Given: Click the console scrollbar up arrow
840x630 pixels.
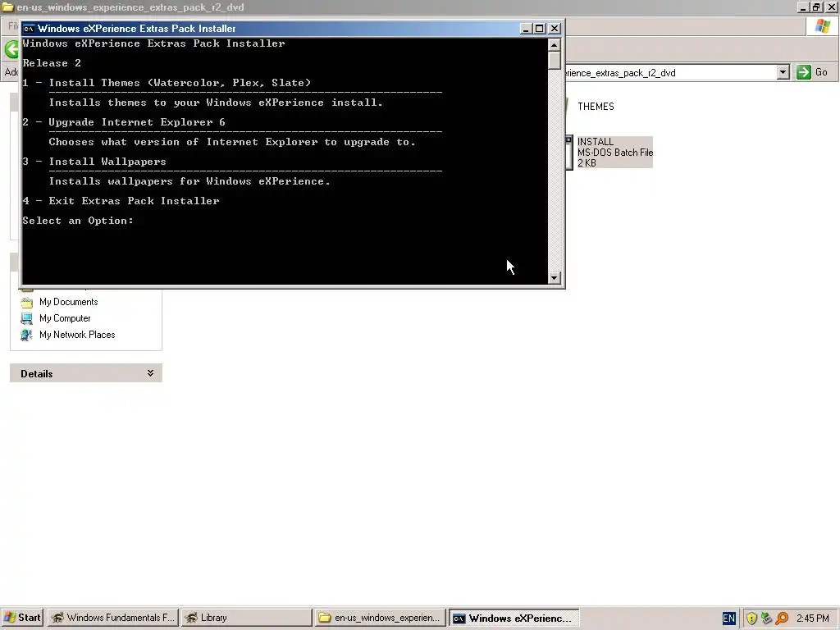Looking at the screenshot, I should pos(555,45).
